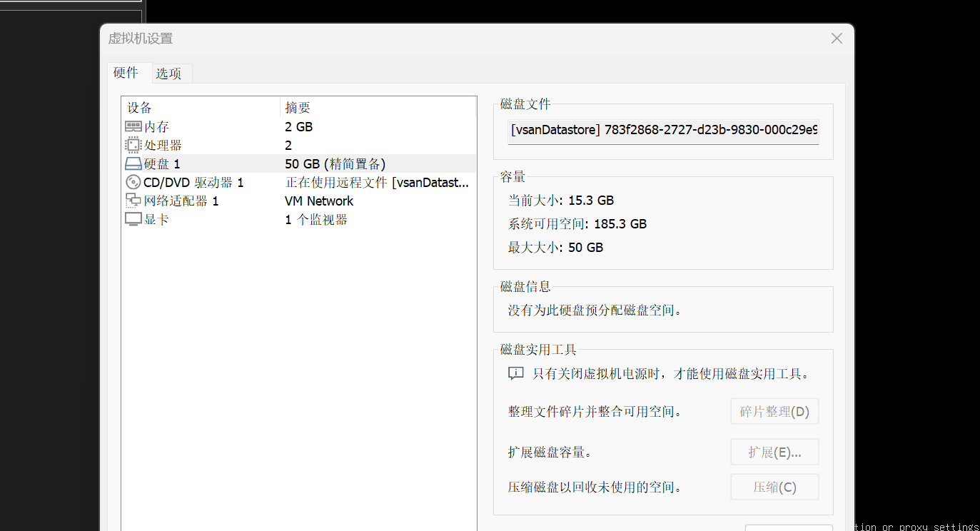Select the 显卡 monitor icon

point(133,219)
